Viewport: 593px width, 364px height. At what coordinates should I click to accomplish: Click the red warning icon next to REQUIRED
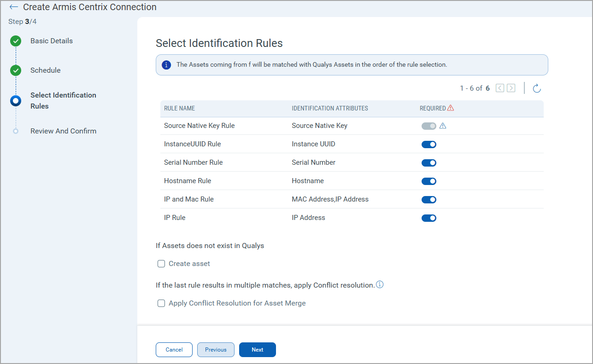click(451, 108)
